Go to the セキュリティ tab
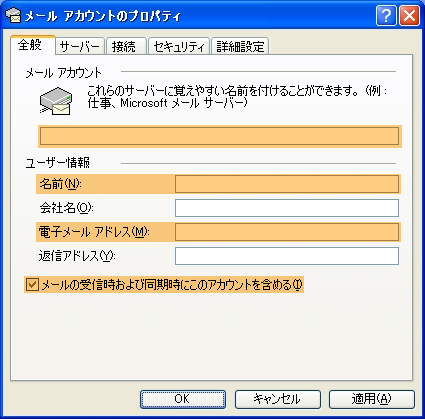 click(x=179, y=46)
